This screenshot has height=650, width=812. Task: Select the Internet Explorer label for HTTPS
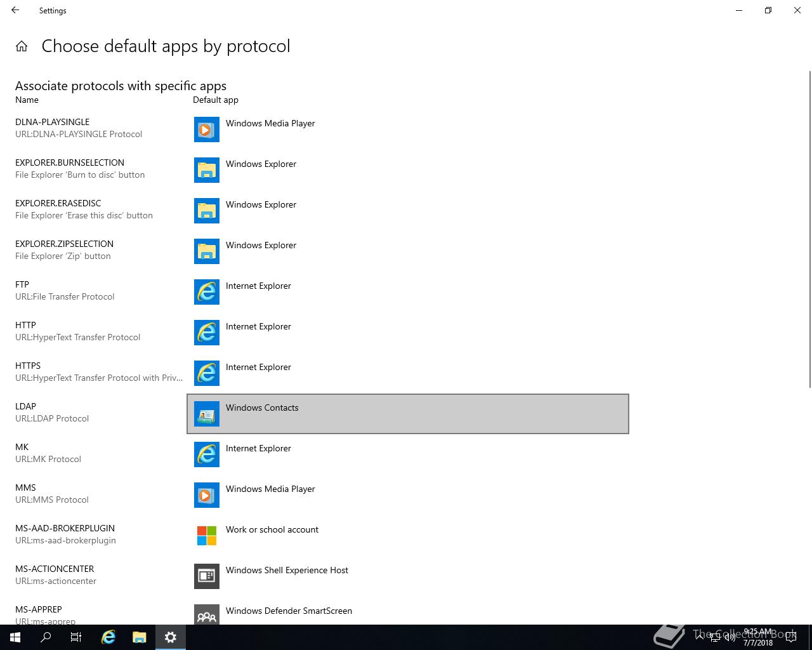[258, 367]
